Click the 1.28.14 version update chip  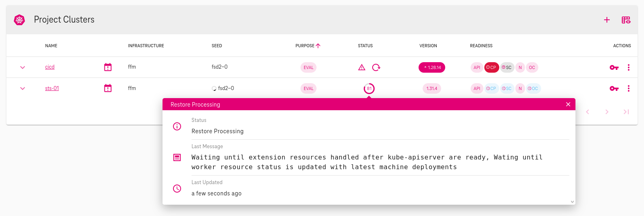[x=431, y=67]
